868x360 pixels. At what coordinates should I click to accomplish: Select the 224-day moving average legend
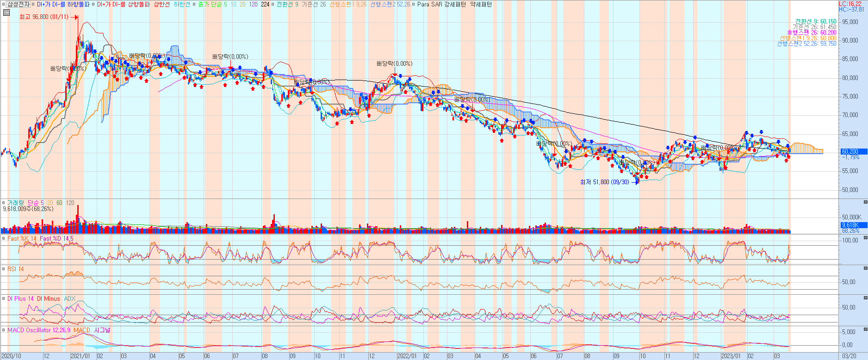click(265, 5)
